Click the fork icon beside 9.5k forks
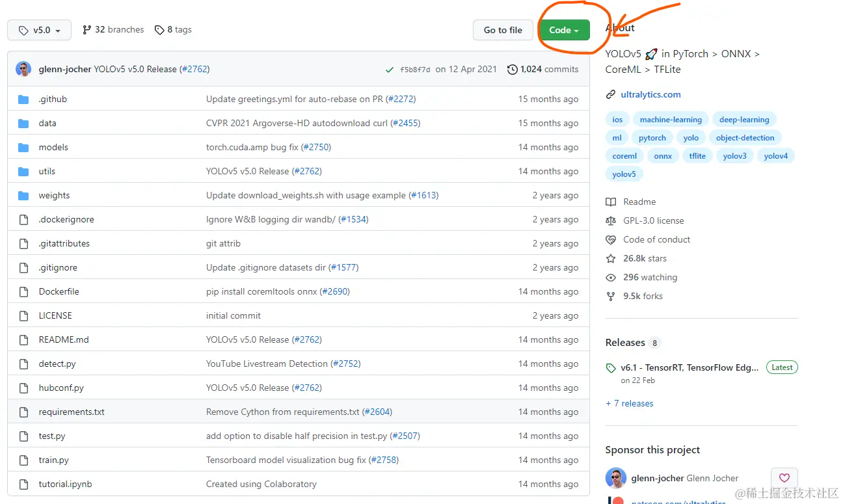Screen dimensions: 843x504 (x=611, y=297)
